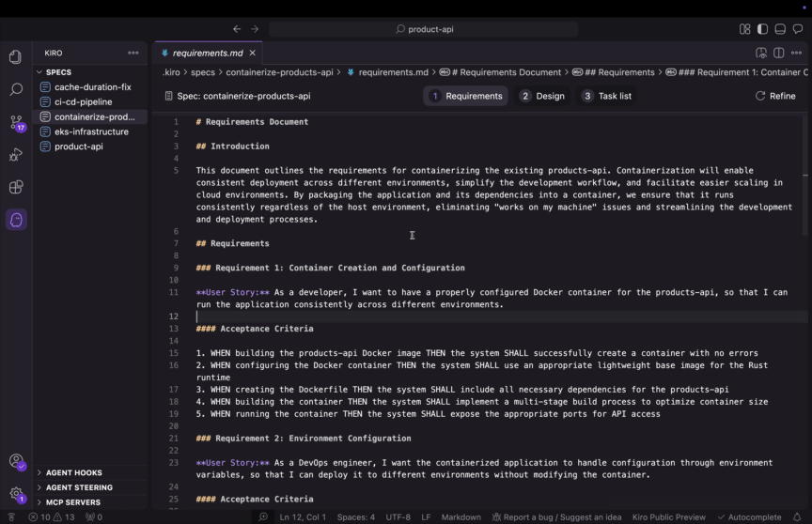
Task: Change indentation via Spaces: 4
Action: 356,516
